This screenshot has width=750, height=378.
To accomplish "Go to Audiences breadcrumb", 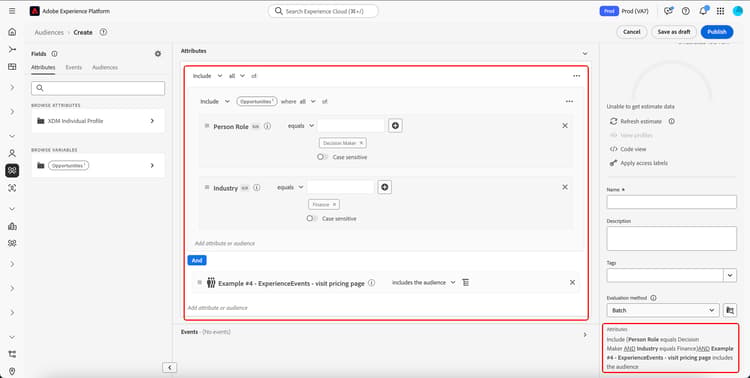I will click(49, 32).
